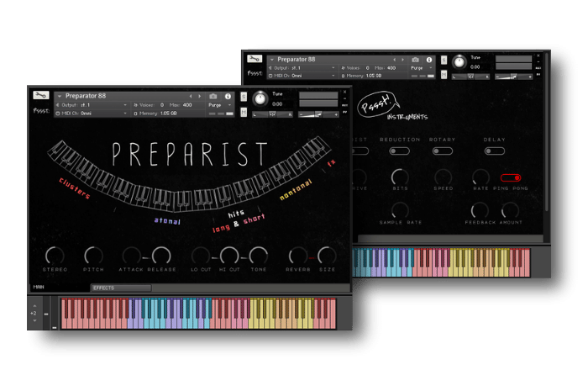The image size is (588, 370).
Task: Click the Max voices 400 value in front window
Action: (x=187, y=105)
